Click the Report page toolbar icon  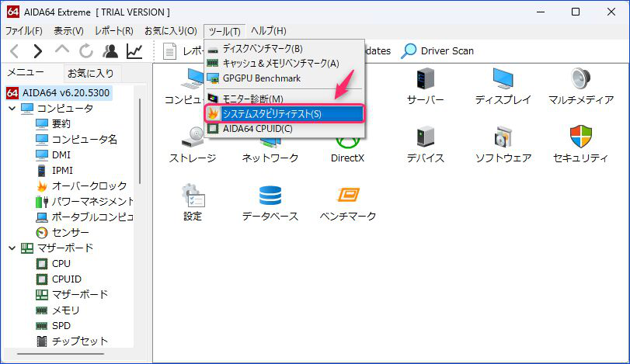coord(169,51)
